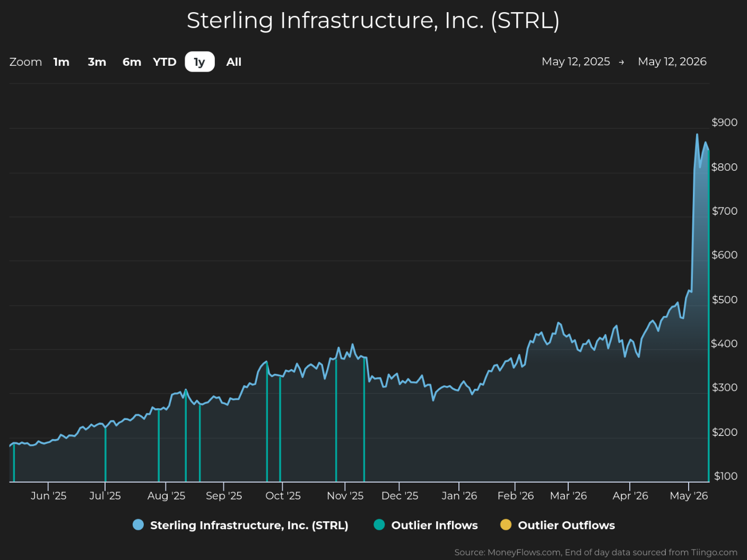Click the Outlier Inflows legend label

[x=435, y=526]
